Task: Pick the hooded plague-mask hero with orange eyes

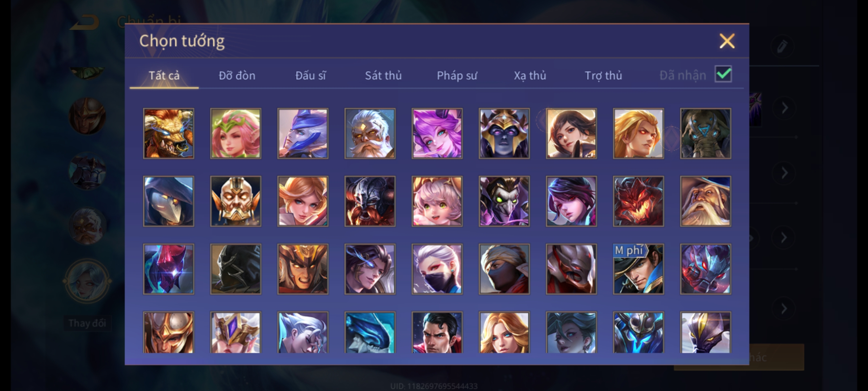Action: point(169,201)
